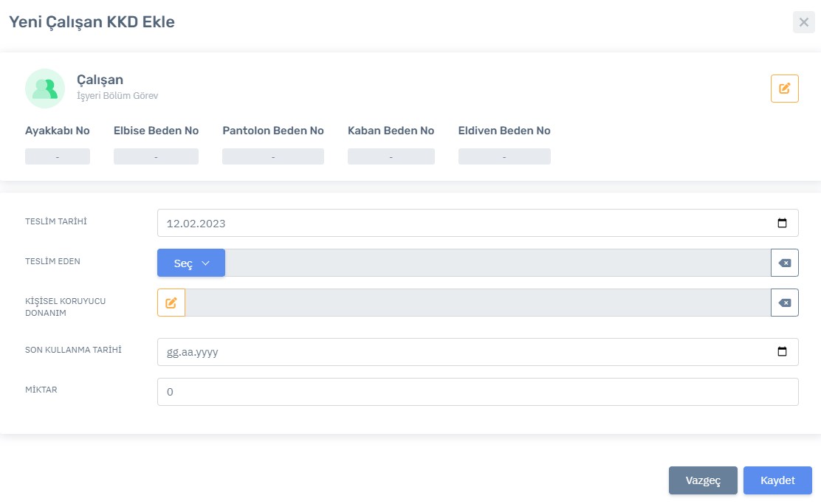
Task: Expand the Seç dropdown for Teslim Eden
Action: 191,263
